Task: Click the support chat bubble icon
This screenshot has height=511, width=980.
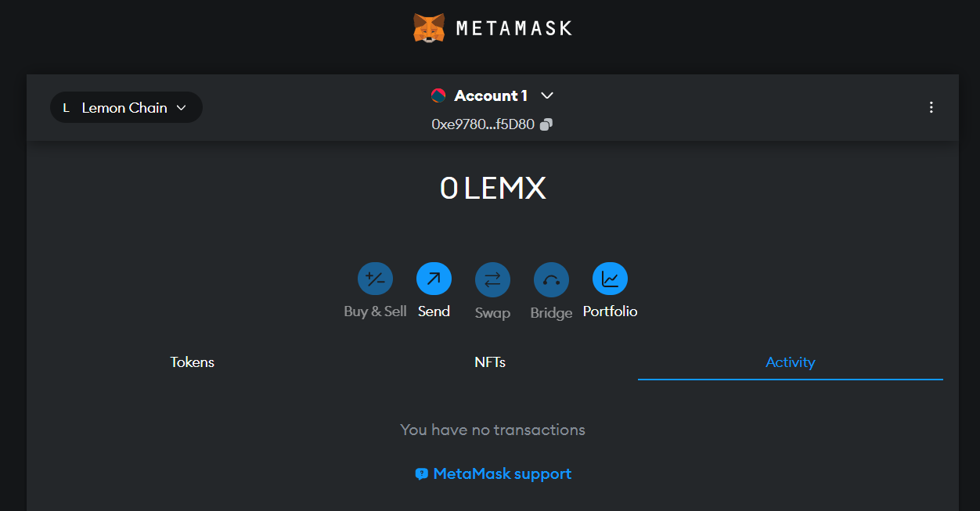Action: [x=422, y=473]
